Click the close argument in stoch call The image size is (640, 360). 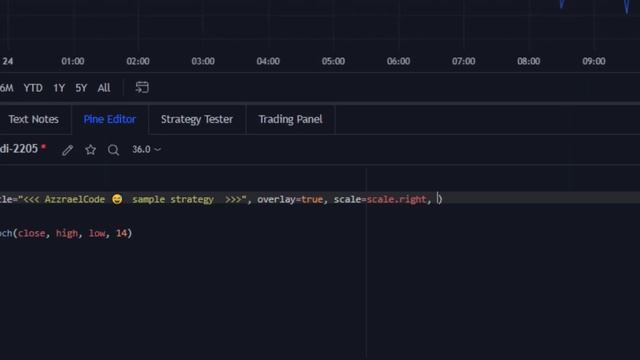[x=31, y=233]
